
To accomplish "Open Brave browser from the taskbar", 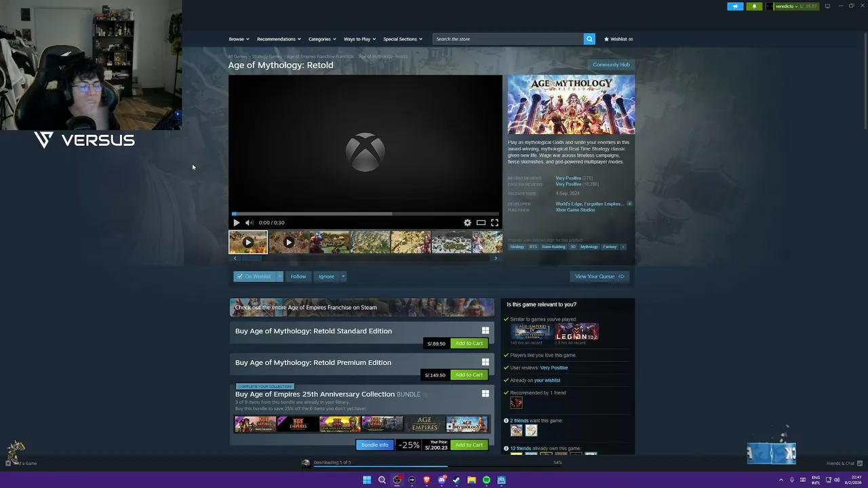I will [x=427, y=480].
